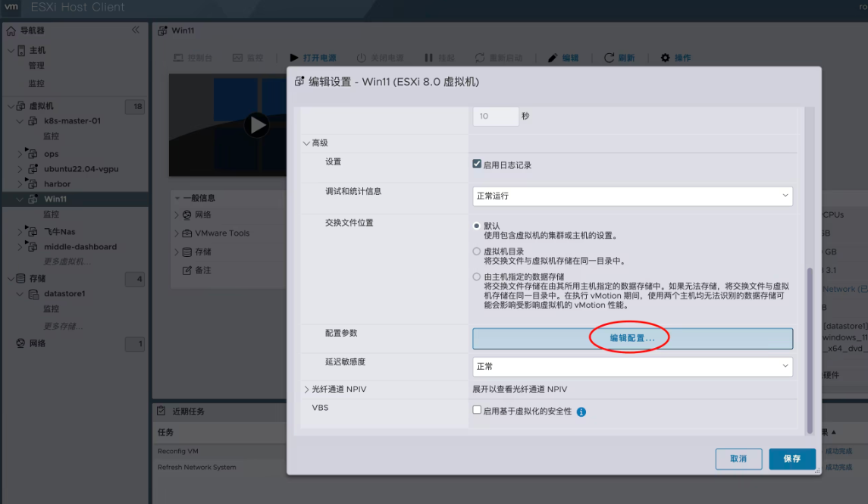
Task: Click the 重新启动 restart toolbar icon
Action: coord(480,58)
